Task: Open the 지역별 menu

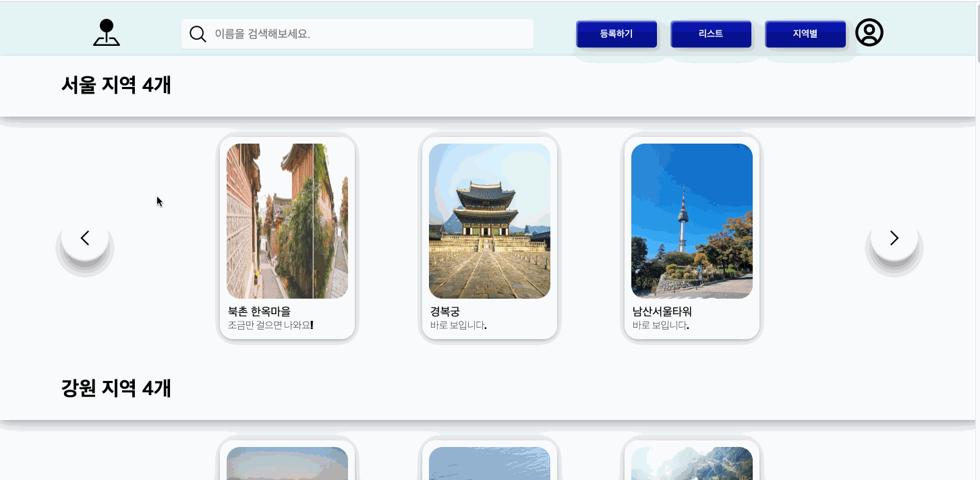Action: point(805,34)
